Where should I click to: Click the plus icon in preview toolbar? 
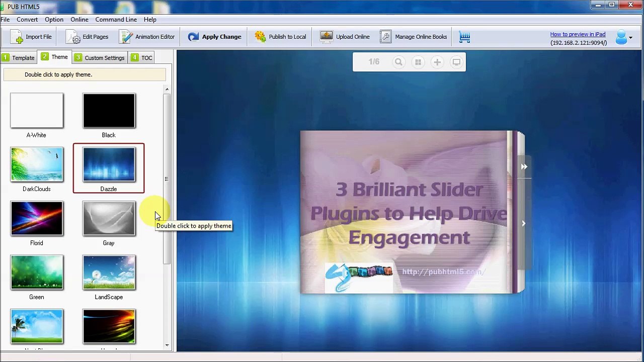[x=437, y=62]
